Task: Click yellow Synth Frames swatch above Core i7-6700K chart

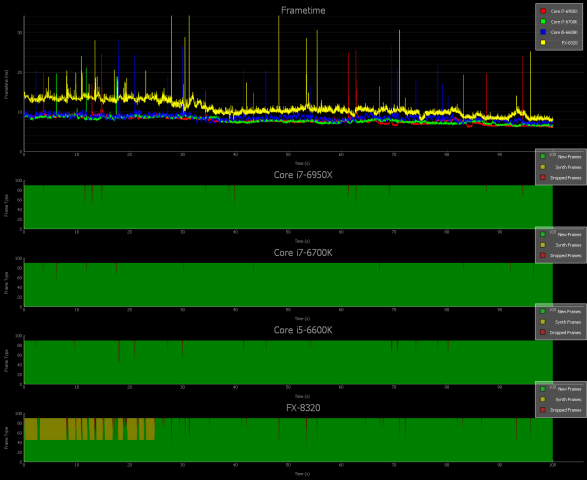Action: [x=543, y=245]
